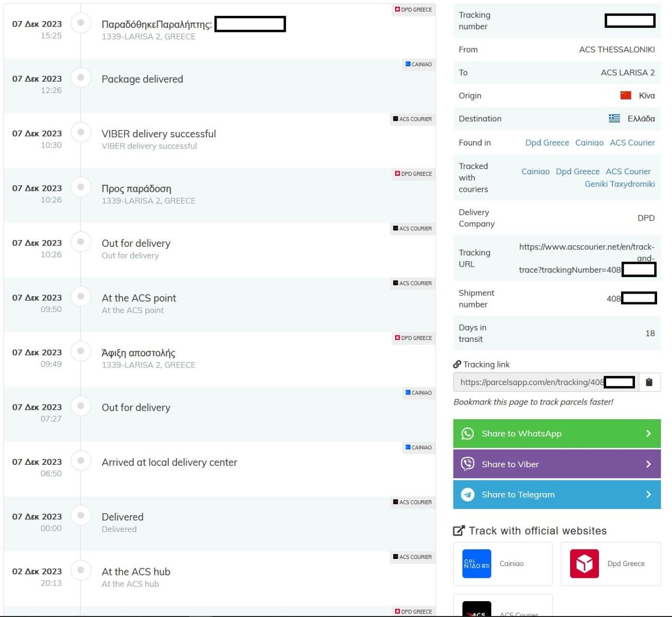Click the Cainiao logo thumbnail
The image size is (672, 617).
477,564
